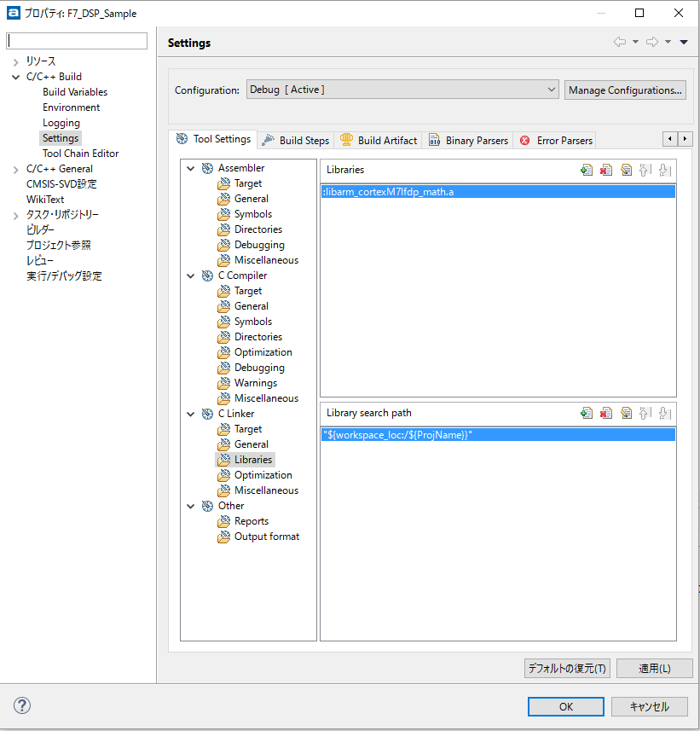Click the Other tool icon
700x731 pixels.
[x=207, y=507]
